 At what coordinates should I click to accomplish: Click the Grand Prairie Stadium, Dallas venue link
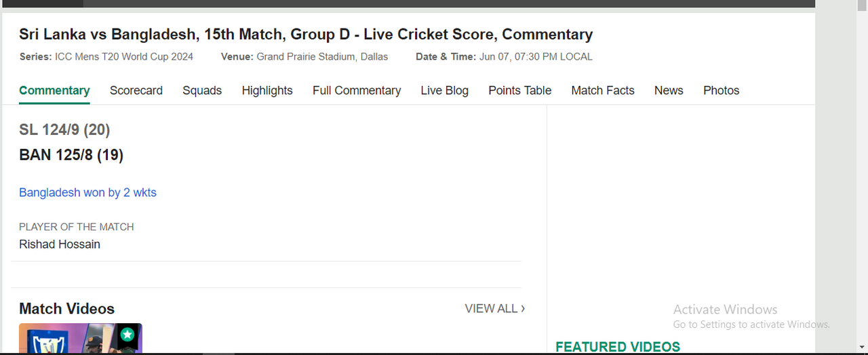tap(322, 57)
